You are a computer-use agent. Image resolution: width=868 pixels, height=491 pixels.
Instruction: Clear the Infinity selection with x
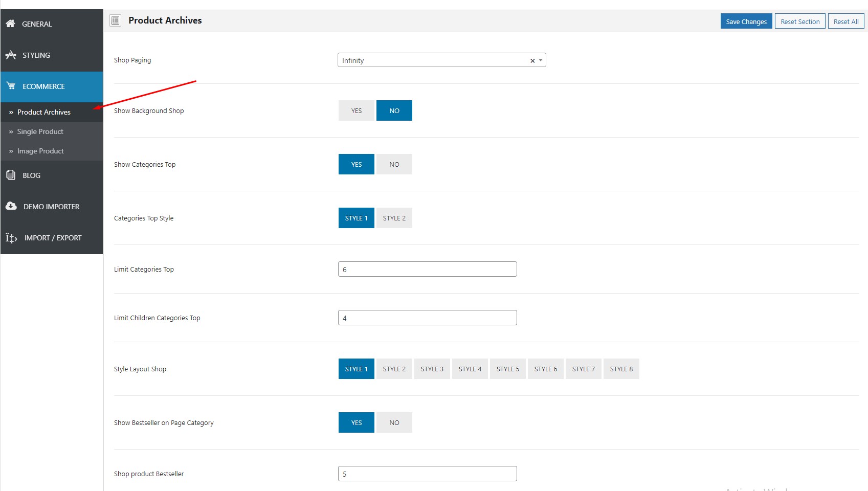tap(532, 60)
